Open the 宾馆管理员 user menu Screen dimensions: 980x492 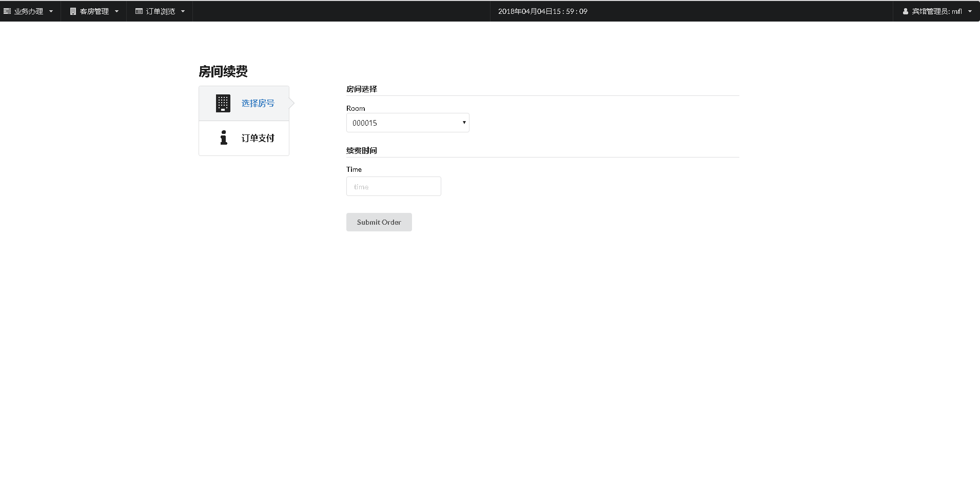(936, 11)
